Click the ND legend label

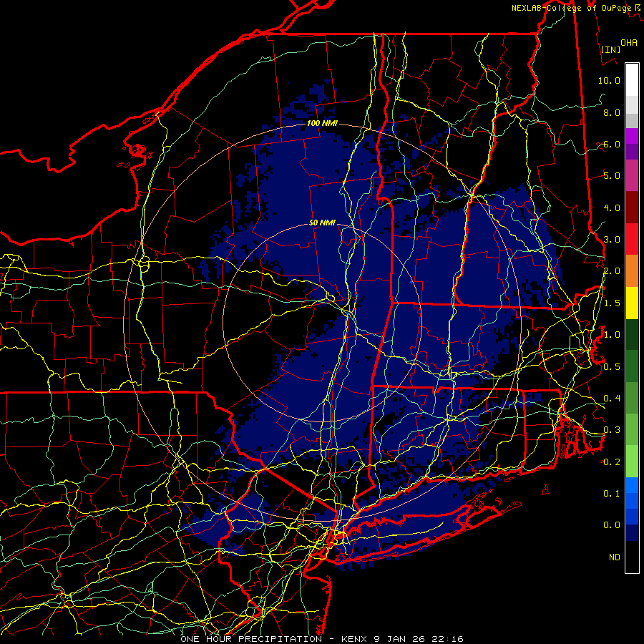click(x=615, y=557)
